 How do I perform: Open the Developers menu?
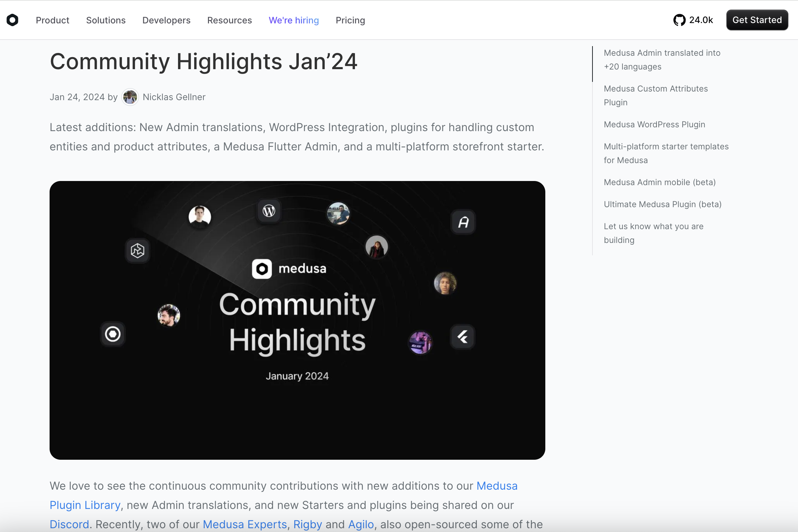166,20
